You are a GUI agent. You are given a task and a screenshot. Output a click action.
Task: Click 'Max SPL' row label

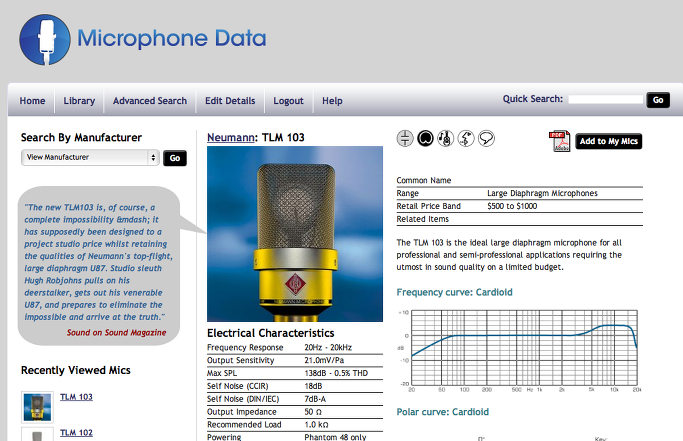coord(222,373)
